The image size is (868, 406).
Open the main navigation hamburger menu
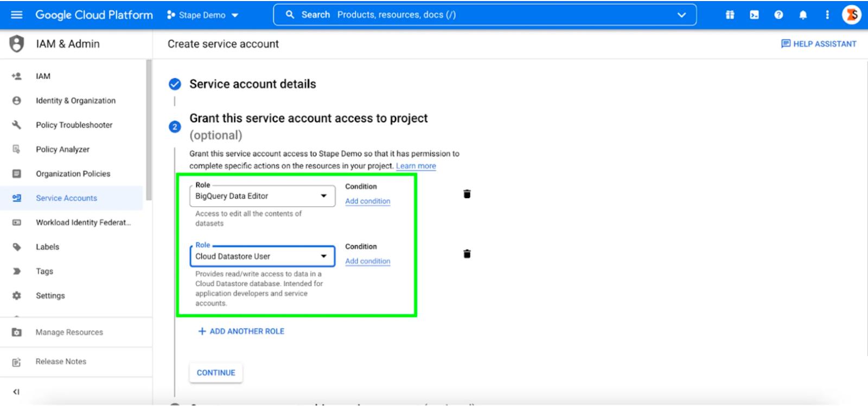point(17,15)
